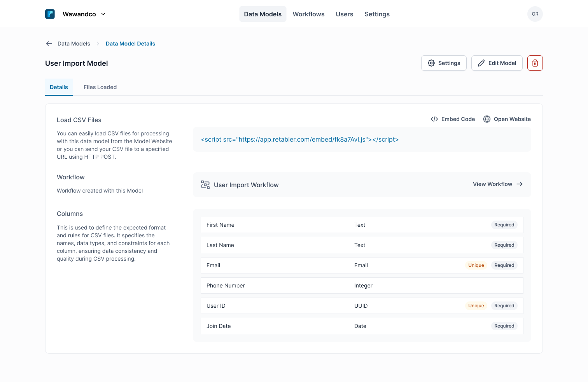Image resolution: width=588 pixels, height=382 pixels.
Task: Click the View Workflow link
Action: coord(492,184)
